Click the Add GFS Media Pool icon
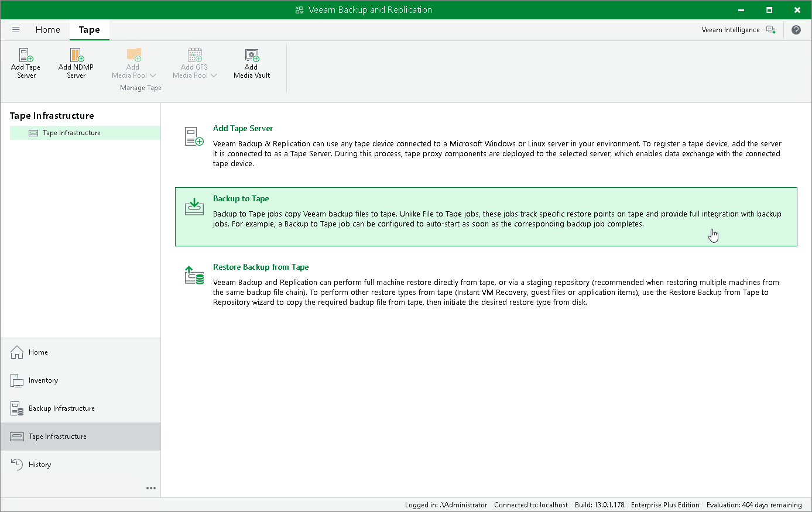This screenshot has height=512, width=812. pyautogui.click(x=195, y=55)
